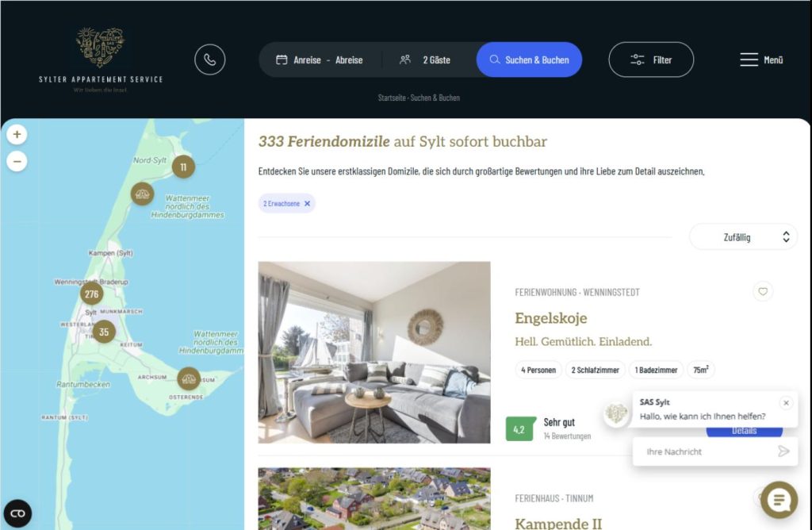
Task: Open cookie settings icon at bottom left
Action: pyautogui.click(x=17, y=513)
